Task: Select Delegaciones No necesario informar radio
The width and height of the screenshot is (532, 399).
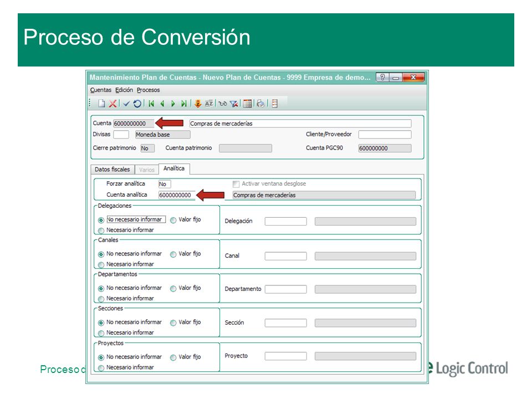Action: (x=101, y=220)
